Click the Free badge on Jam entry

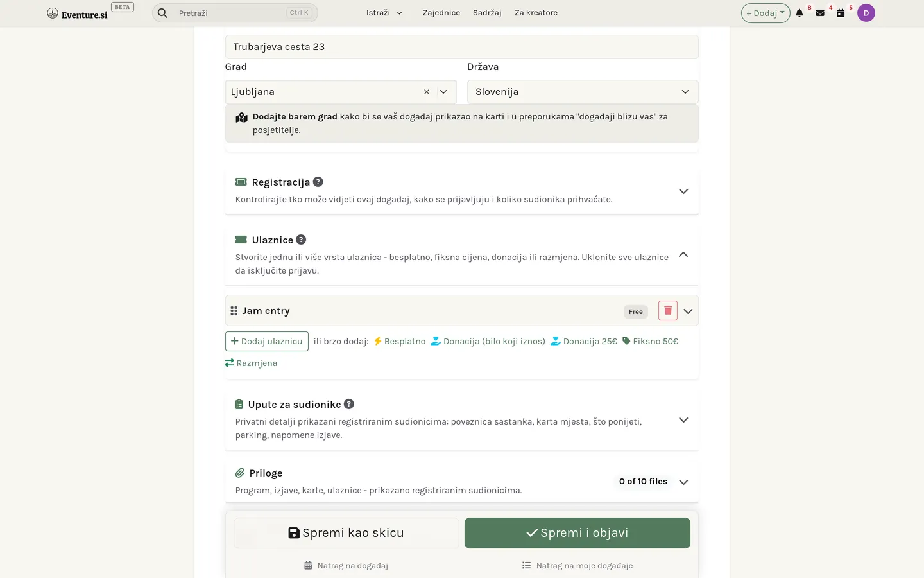click(x=636, y=311)
